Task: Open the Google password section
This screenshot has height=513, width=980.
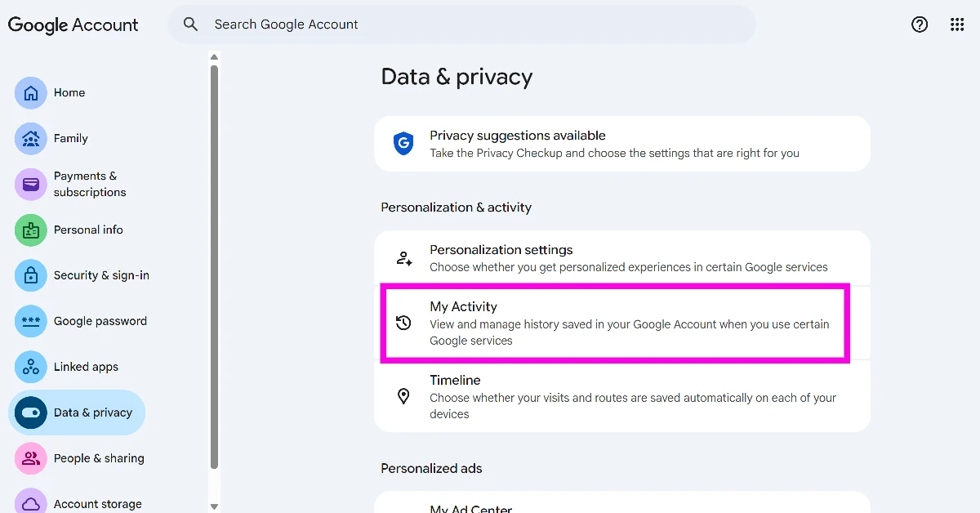Action: pyautogui.click(x=82, y=321)
